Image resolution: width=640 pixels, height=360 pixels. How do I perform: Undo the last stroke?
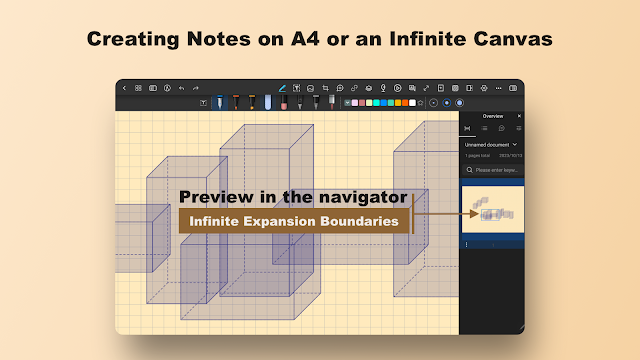tap(182, 88)
